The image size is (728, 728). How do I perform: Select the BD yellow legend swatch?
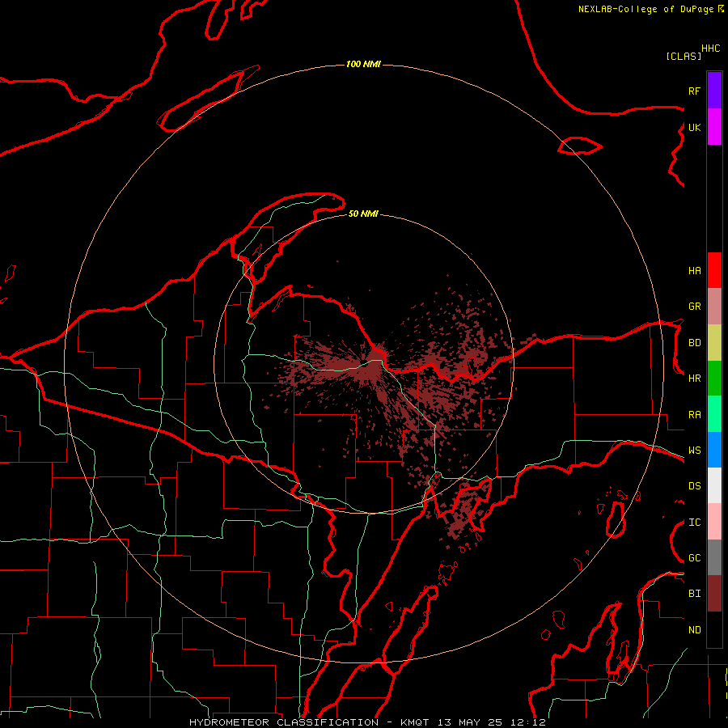click(x=714, y=343)
